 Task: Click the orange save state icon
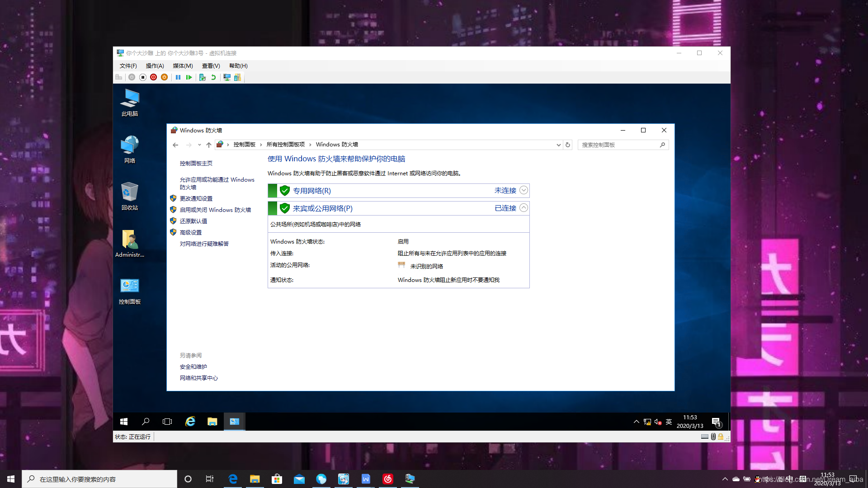click(x=165, y=77)
